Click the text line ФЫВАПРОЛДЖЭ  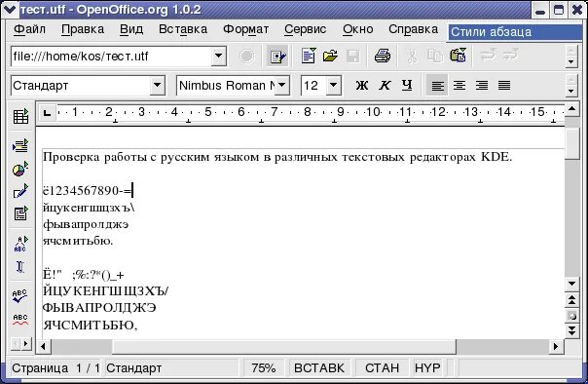99,308
